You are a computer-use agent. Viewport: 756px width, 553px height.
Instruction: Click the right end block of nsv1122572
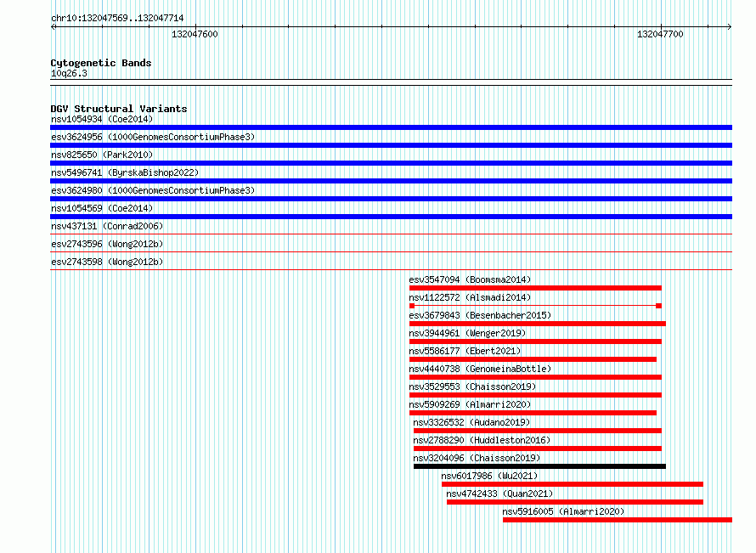click(x=658, y=306)
